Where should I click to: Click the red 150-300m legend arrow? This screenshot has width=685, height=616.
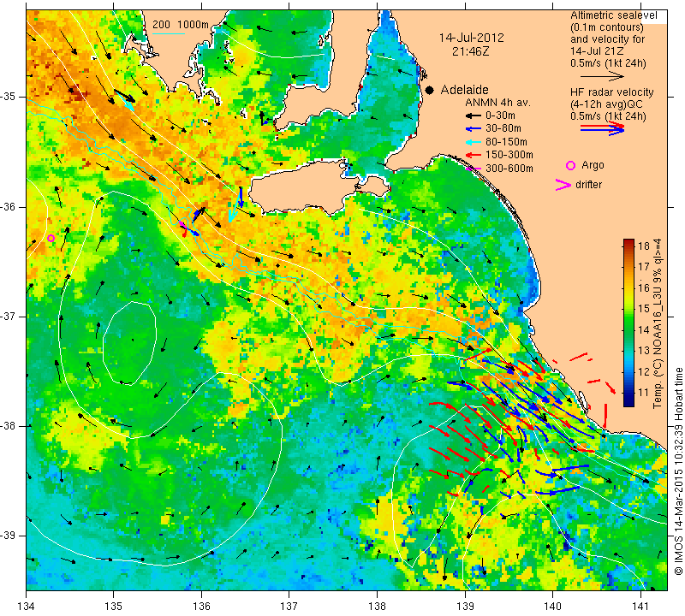[473, 155]
